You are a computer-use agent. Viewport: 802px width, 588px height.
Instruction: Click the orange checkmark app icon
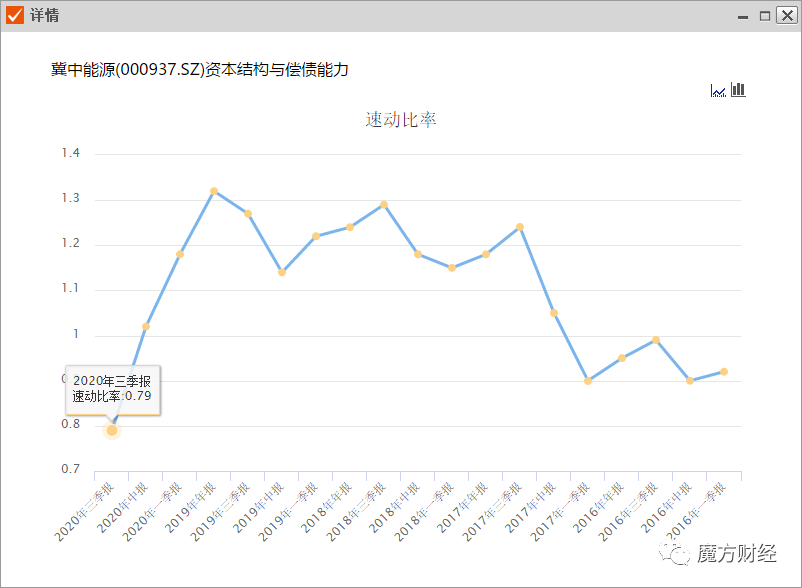pyautogui.click(x=15, y=15)
